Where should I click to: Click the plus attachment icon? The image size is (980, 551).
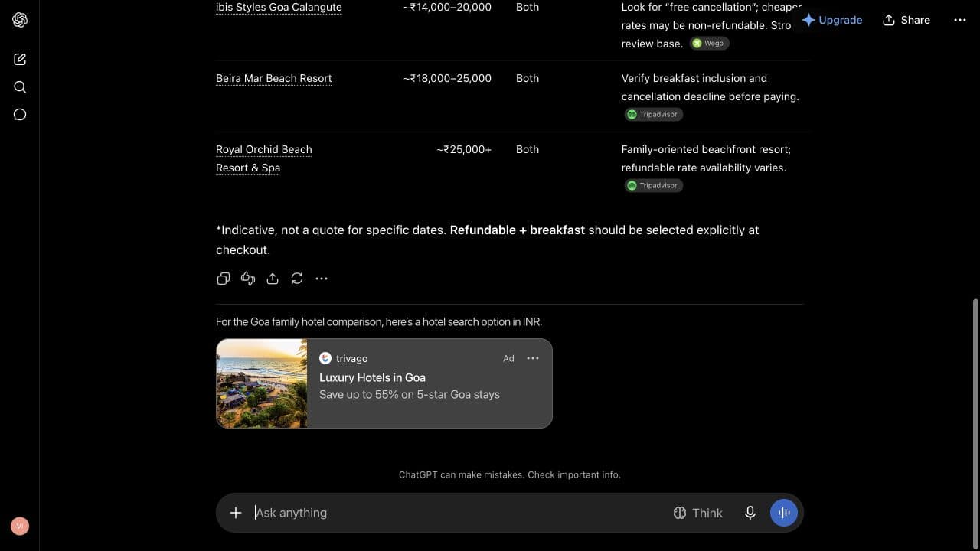[x=236, y=513]
